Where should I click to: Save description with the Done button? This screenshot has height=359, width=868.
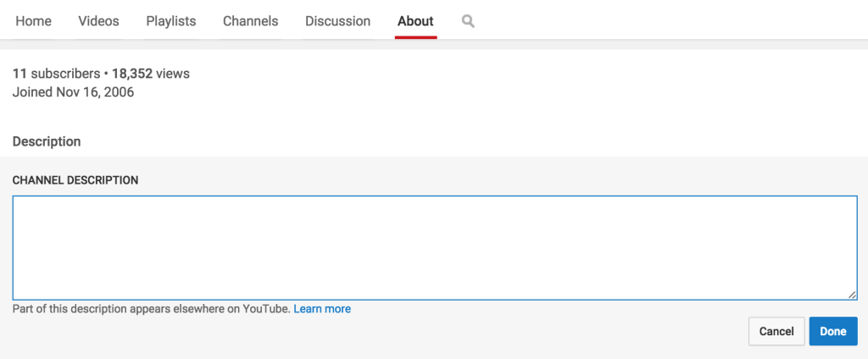[x=833, y=331]
